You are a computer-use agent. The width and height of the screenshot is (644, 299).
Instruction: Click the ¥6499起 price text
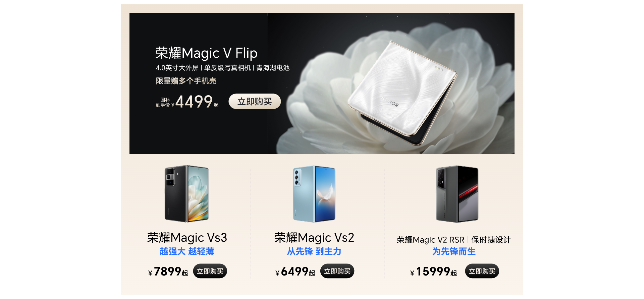coord(295,272)
